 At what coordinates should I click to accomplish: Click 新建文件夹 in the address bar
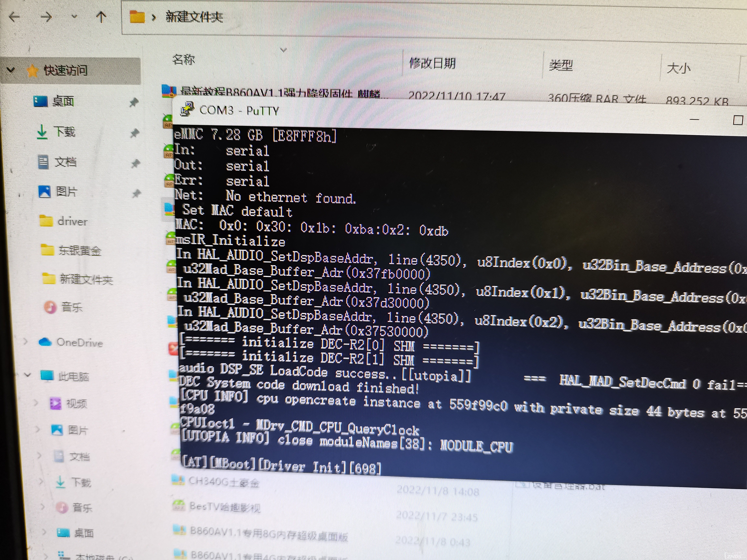194,17
